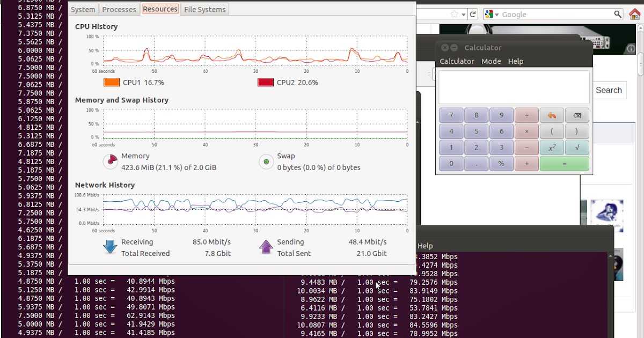Viewport: 644px width, 338px height.
Task: Bookmark page with the browser star icon
Action: [x=455, y=14]
